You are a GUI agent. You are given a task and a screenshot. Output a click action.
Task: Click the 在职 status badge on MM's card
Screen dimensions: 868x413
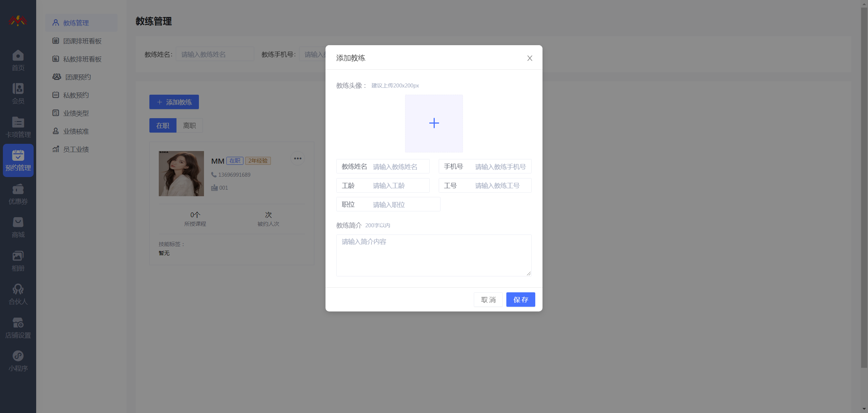(235, 161)
